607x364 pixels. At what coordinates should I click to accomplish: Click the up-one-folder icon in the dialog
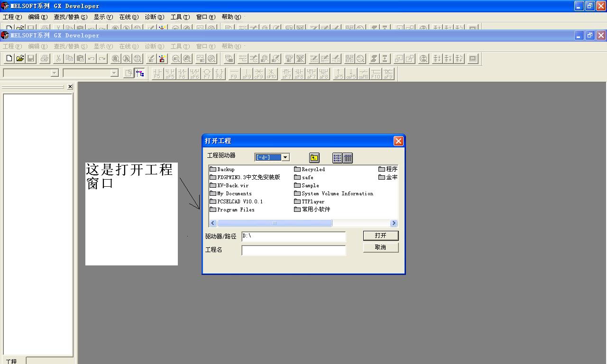click(314, 158)
